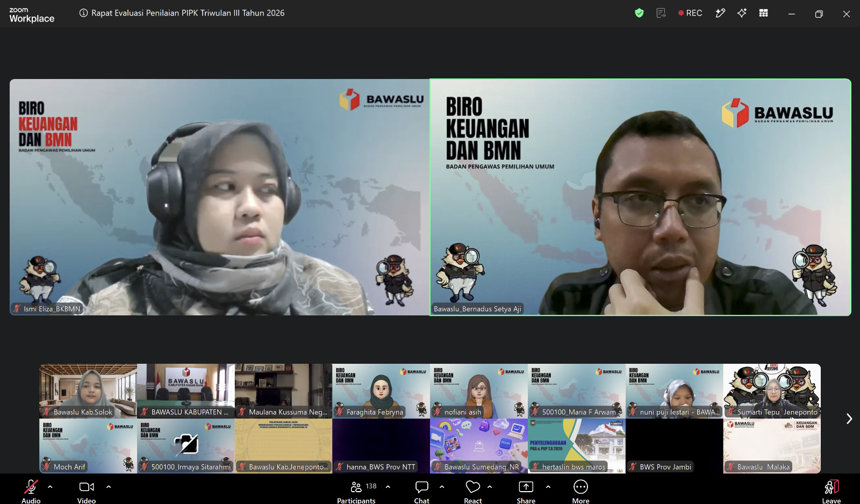Viewport: 860px width, 504px height.
Task: Select hanna_BWS Prov NTT thumbnail
Action: click(x=381, y=446)
